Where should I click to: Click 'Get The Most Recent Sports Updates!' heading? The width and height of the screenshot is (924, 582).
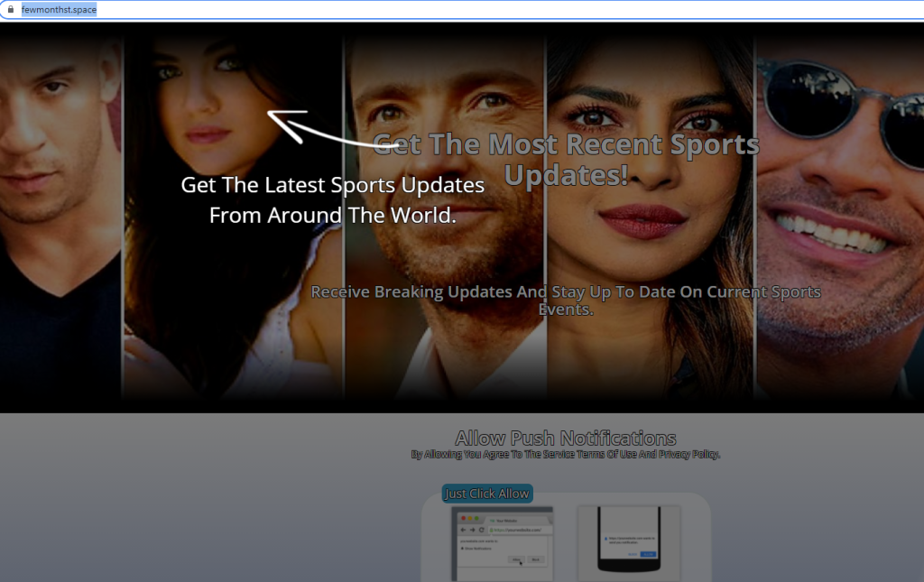click(x=566, y=160)
